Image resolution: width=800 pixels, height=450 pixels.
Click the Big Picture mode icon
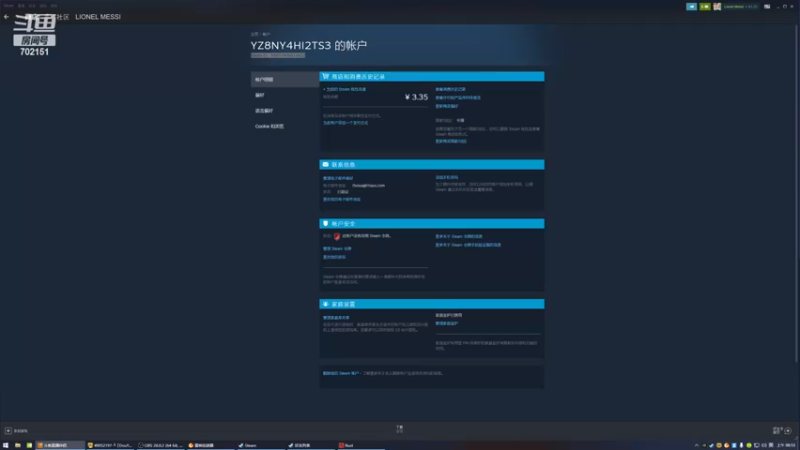(767, 7)
